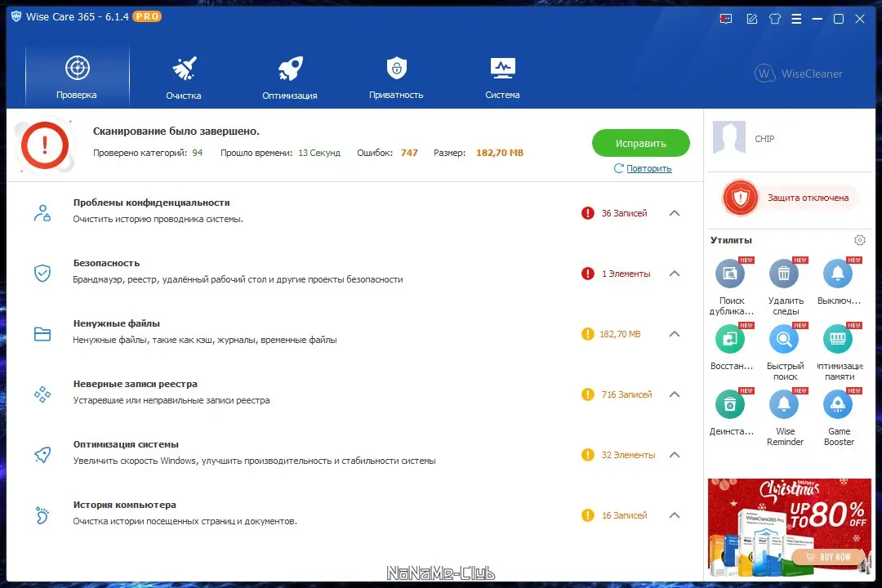The image size is (882, 588).
Task: Open the Оптимизация памяти utility
Action: [838, 339]
